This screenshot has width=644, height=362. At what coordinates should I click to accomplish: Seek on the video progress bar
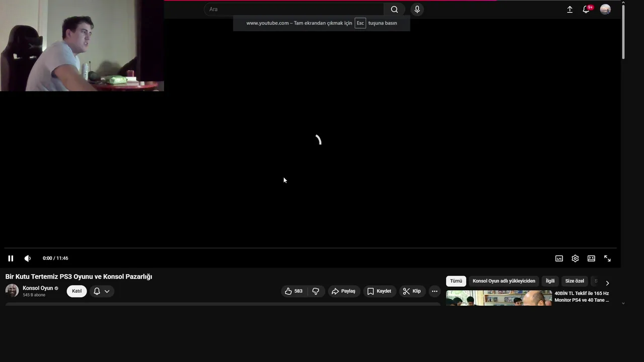point(311,248)
